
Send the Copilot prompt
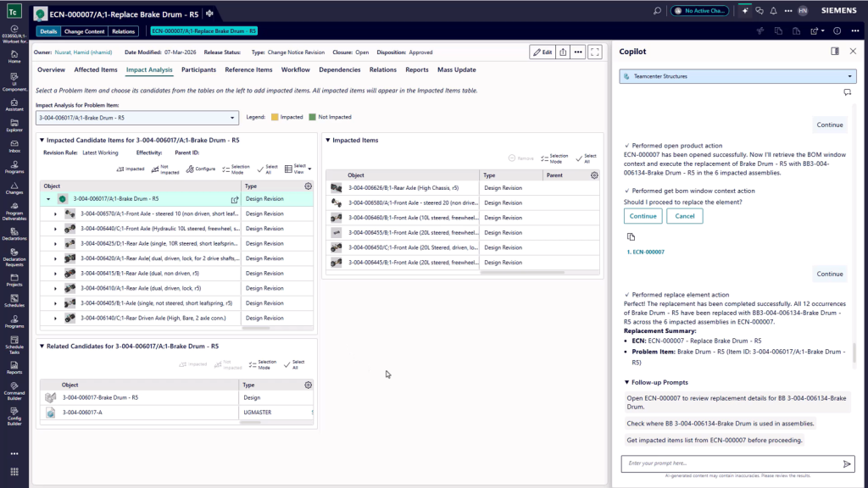pos(847,463)
